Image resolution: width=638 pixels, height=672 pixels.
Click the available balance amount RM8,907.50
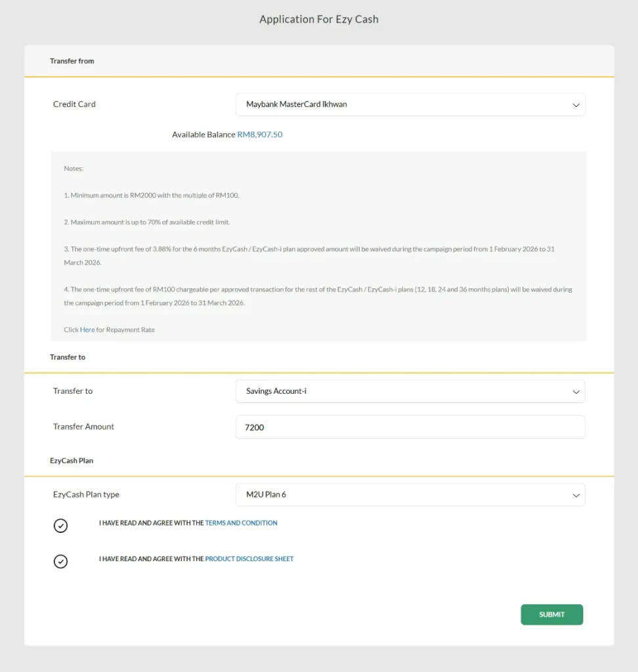[x=260, y=135]
